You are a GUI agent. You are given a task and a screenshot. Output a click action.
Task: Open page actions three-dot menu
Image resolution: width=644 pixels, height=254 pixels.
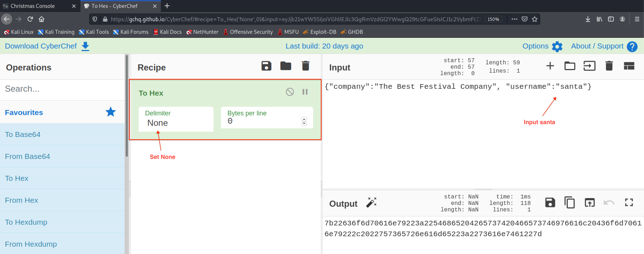click(x=514, y=19)
